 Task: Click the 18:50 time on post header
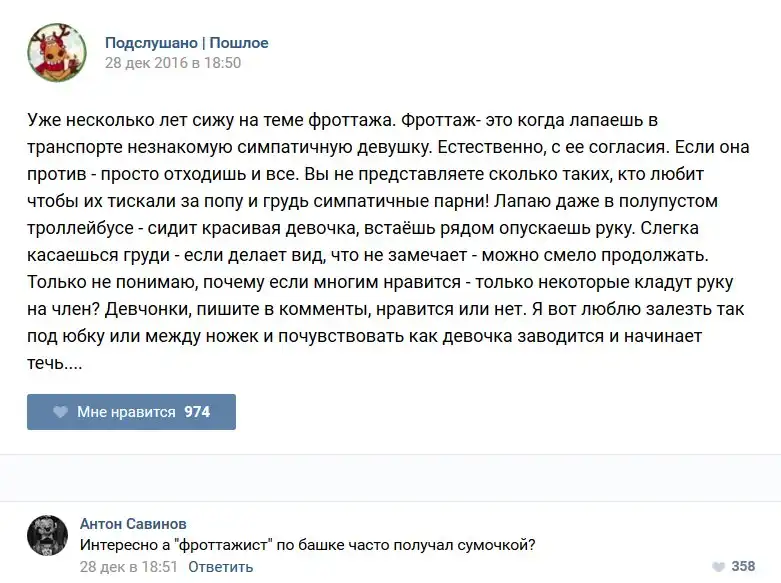click(223, 63)
